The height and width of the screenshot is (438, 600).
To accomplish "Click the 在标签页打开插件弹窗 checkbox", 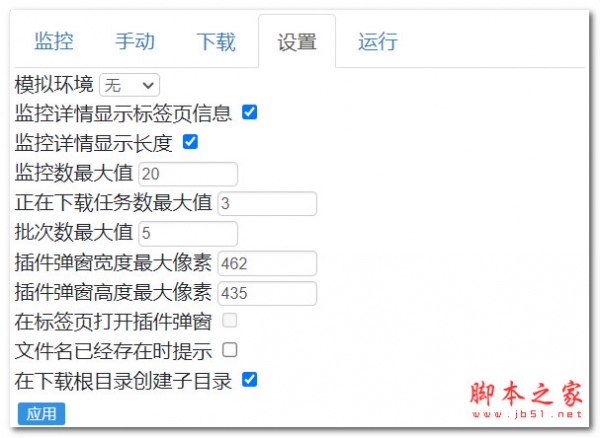I will (230, 321).
